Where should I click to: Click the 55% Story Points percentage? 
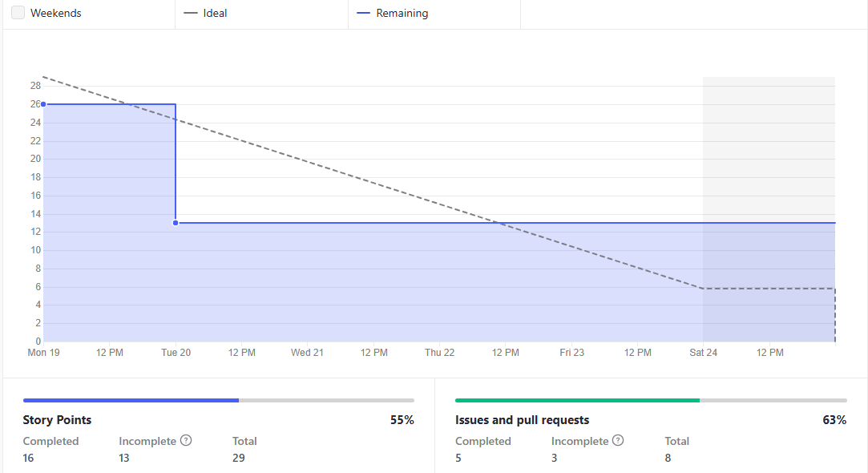(x=402, y=420)
